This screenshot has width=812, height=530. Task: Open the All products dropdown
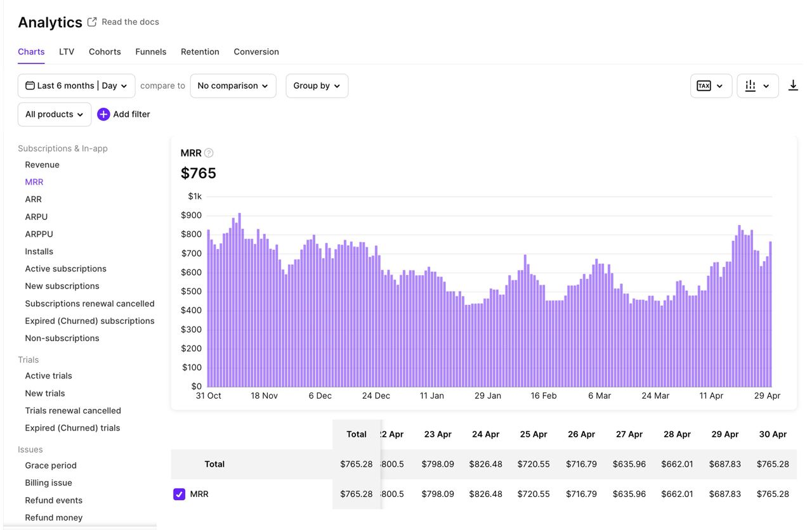[x=54, y=114]
